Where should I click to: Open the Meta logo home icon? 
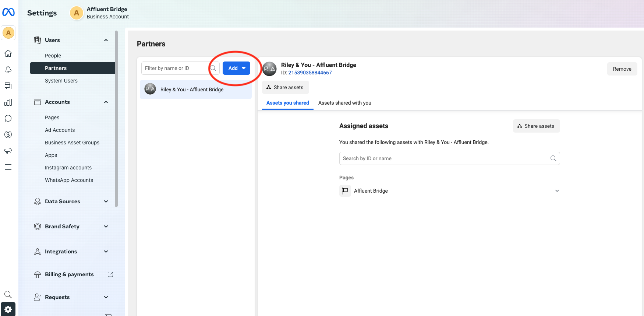click(8, 12)
